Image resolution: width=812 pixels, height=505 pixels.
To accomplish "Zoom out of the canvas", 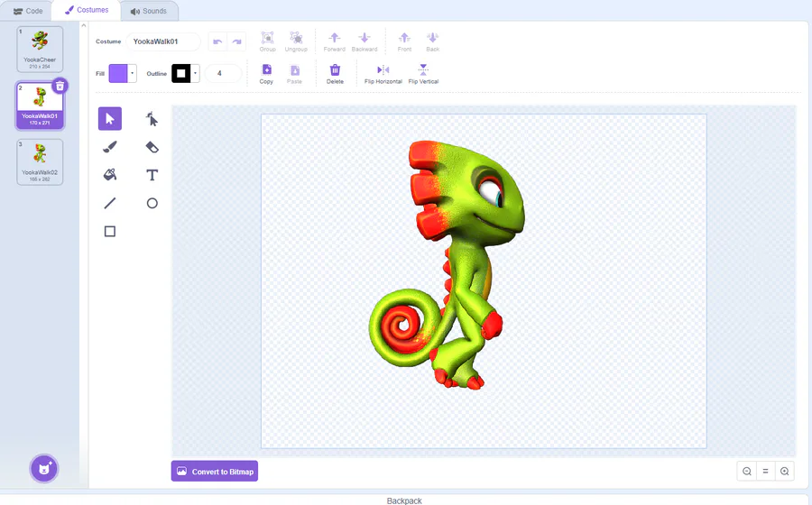I will pyautogui.click(x=747, y=471).
